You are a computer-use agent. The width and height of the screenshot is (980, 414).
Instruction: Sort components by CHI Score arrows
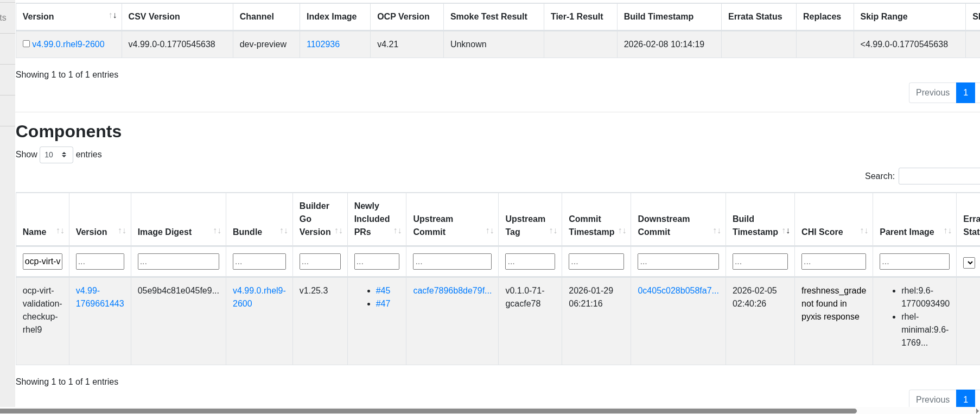click(x=864, y=232)
